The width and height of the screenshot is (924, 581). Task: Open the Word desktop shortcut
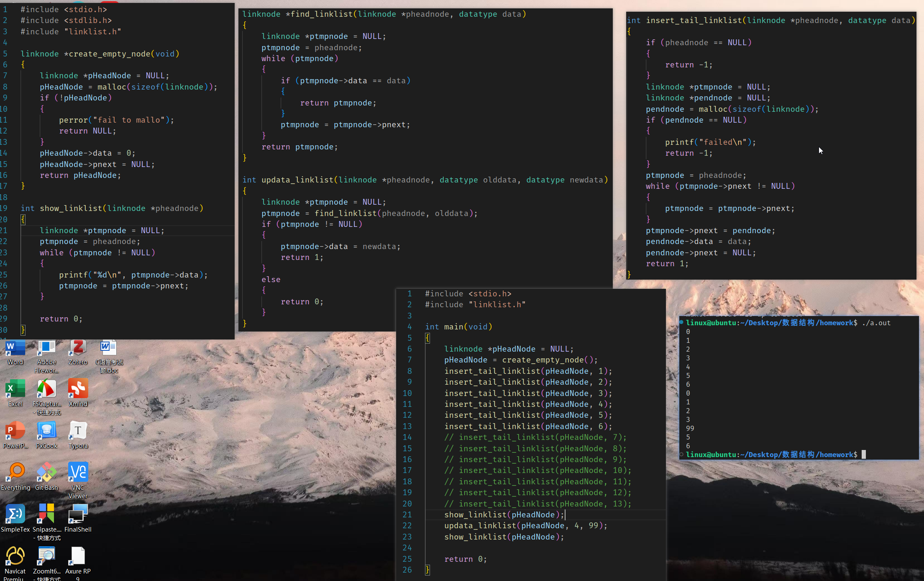15,348
